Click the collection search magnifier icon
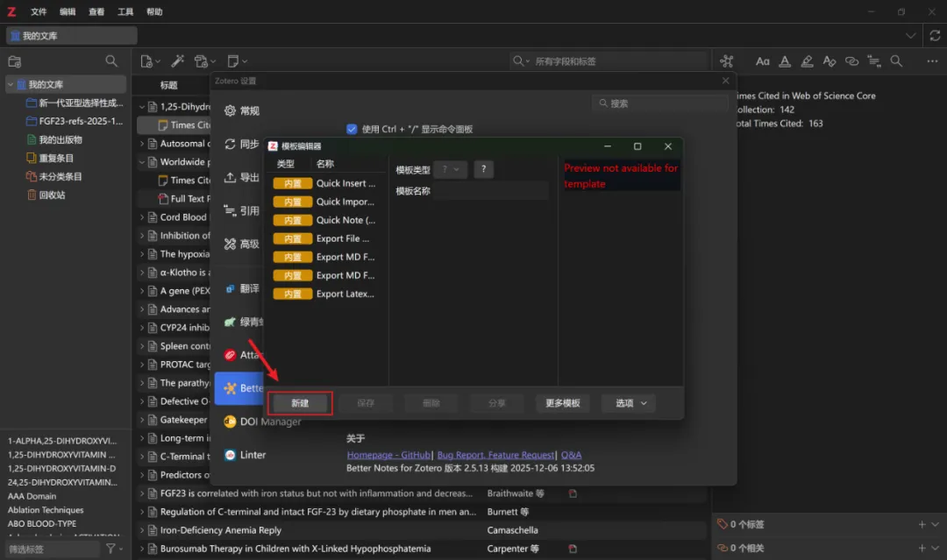The image size is (947, 560). click(x=111, y=61)
